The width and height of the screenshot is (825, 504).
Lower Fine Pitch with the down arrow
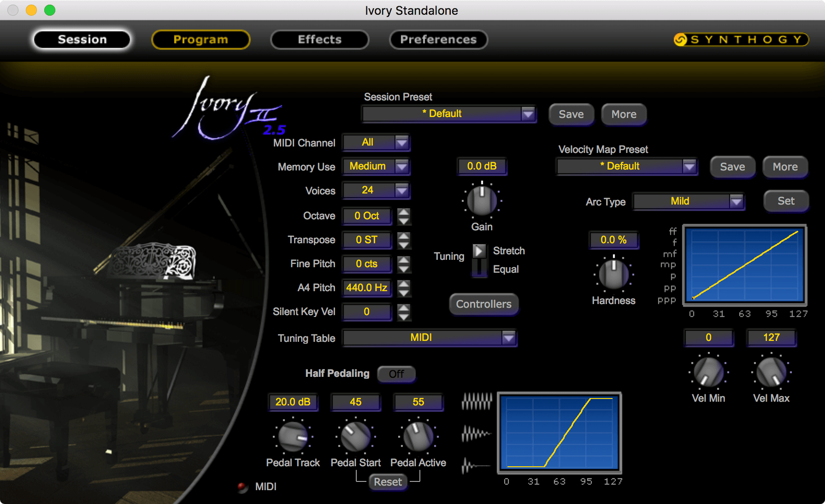click(404, 268)
